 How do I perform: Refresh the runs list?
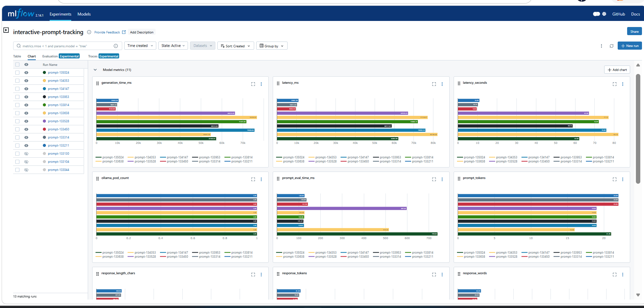pyautogui.click(x=612, y=46)
